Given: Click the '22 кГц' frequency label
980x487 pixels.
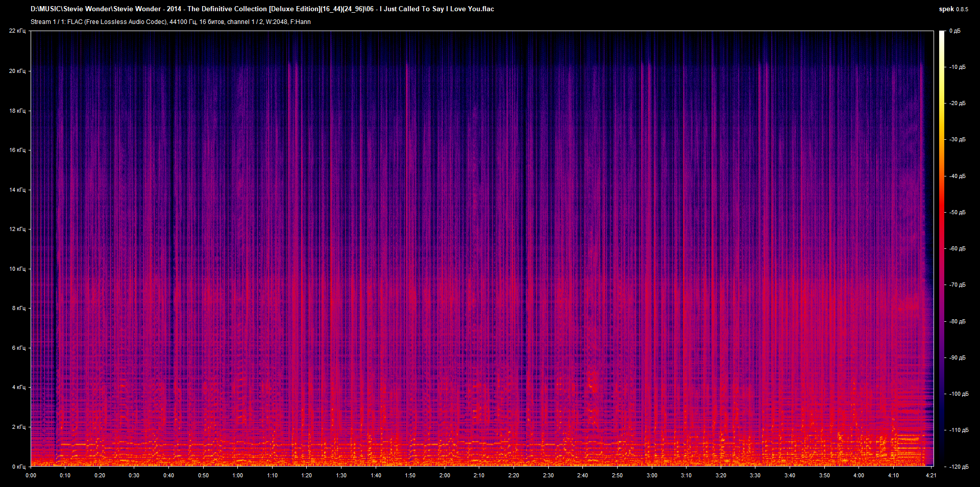Looking at the screenshot, I should click(17, 31).
